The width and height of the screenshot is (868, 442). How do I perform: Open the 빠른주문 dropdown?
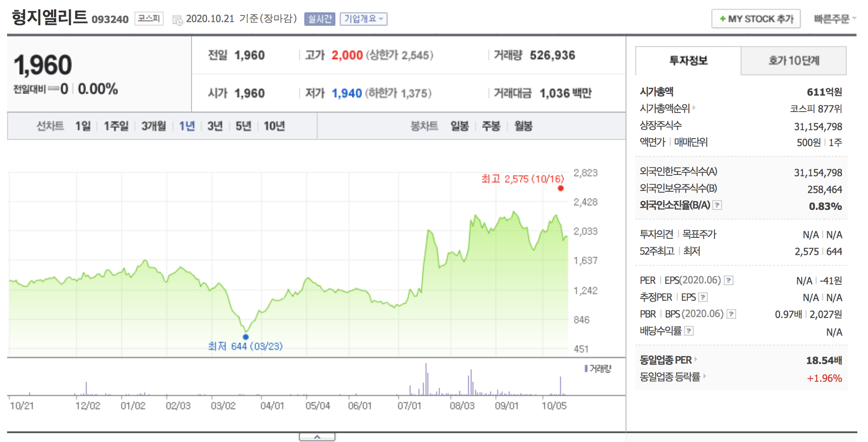pyautogui.click(x=835, y=19)
